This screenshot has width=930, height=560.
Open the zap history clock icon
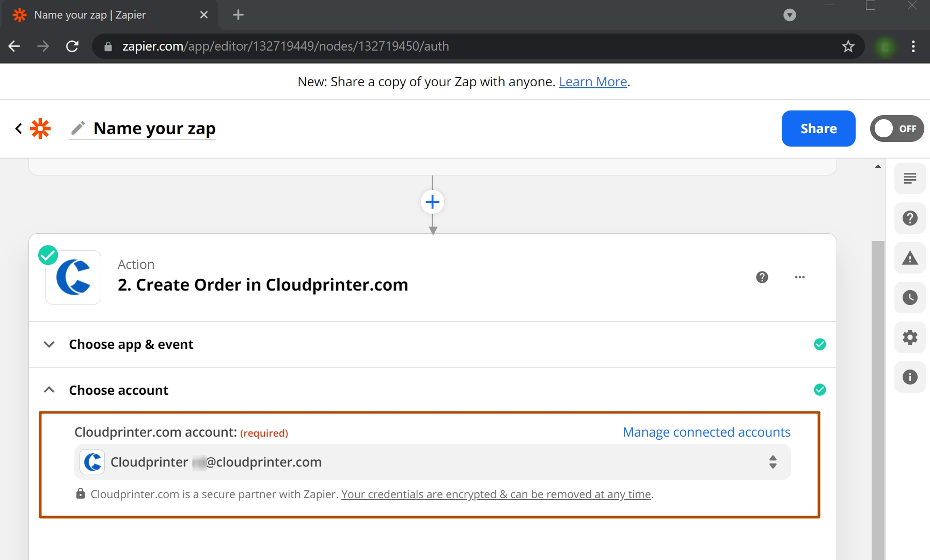tap(910, 298)
